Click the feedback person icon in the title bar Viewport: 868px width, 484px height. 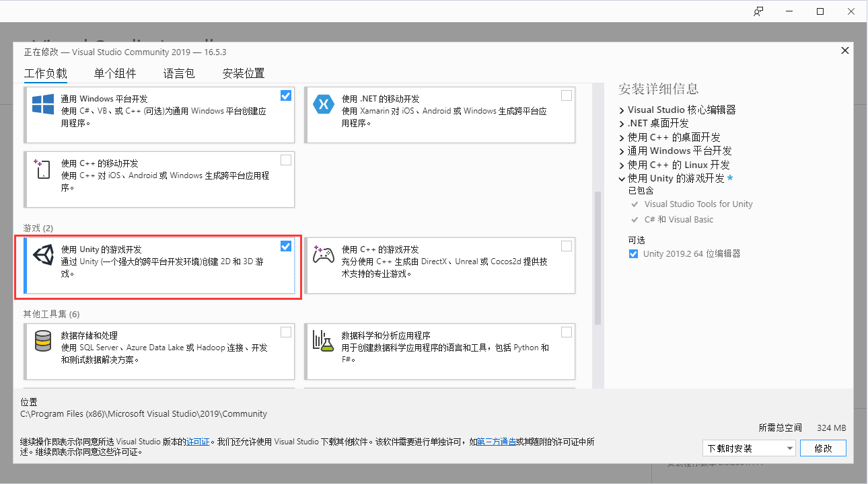pyautogui.click(x=758, y=11)
